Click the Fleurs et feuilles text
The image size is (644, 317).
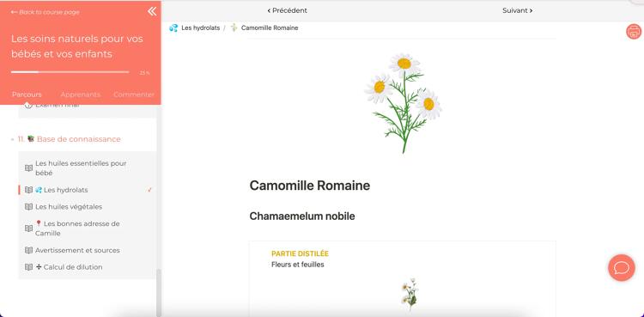298,265
